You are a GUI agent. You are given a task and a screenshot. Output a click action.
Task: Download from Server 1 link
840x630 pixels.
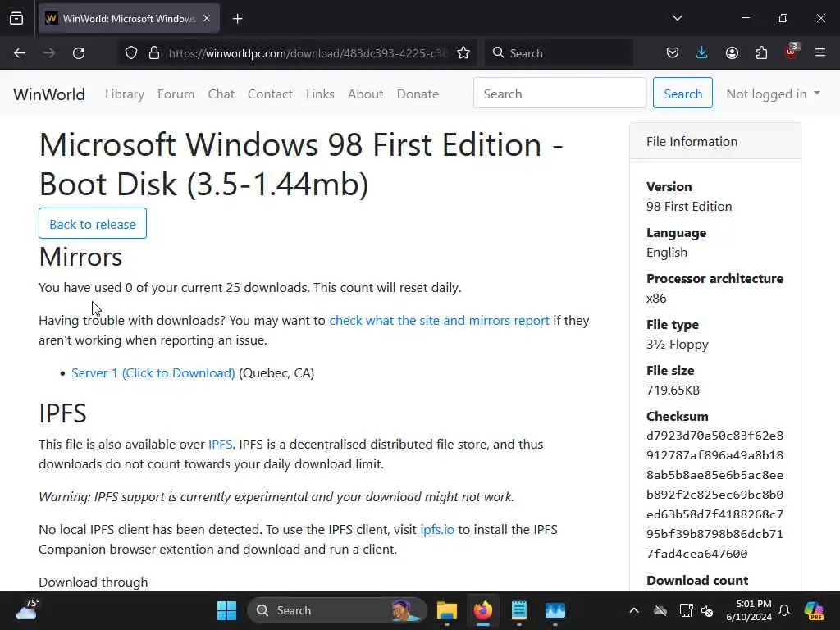[x=153, y=373]
